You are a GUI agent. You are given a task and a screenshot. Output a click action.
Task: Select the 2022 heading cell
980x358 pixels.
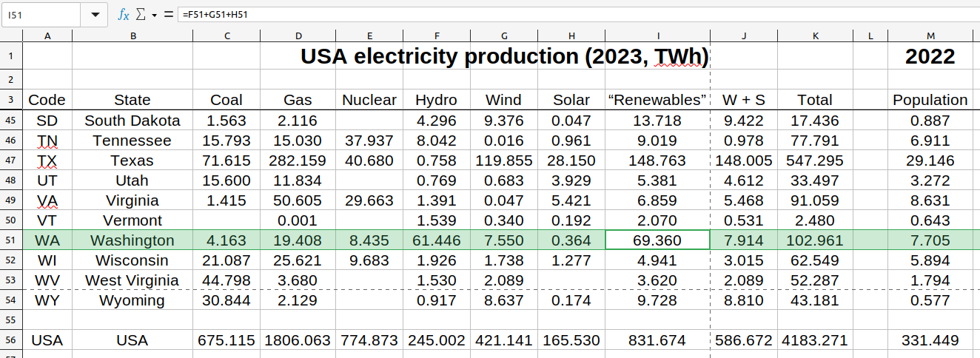coord(930,56)
